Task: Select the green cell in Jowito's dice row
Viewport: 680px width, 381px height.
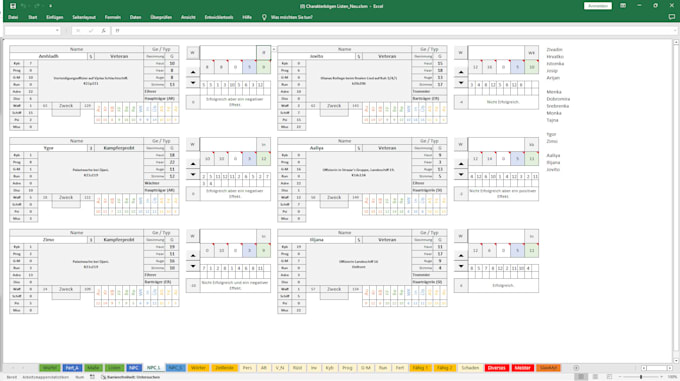Action: [x=532, y=67]
